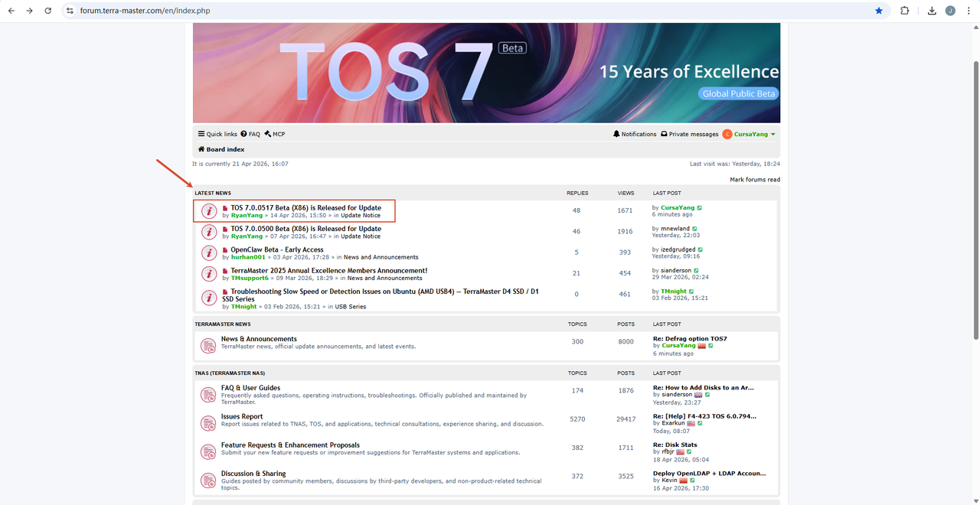The width and height of the screenshot is (980, 505).
Task: Click the 1671 views count
Action: [x=625, y=210]
